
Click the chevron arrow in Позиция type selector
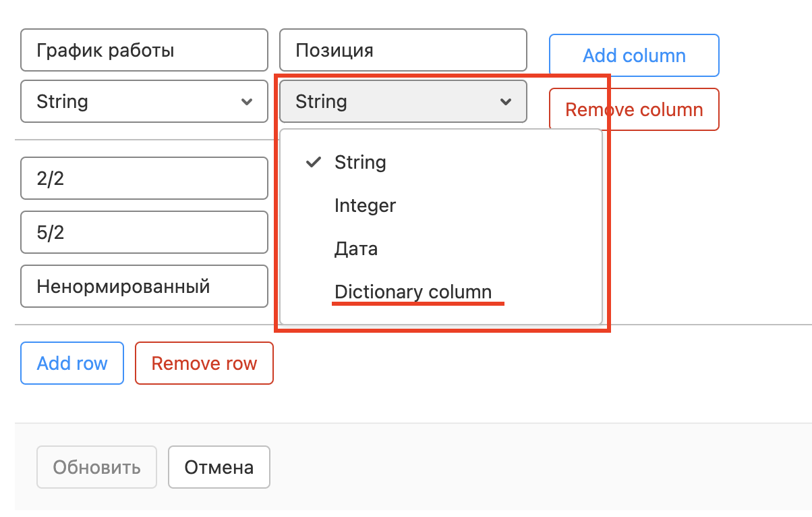click(505, 102)
